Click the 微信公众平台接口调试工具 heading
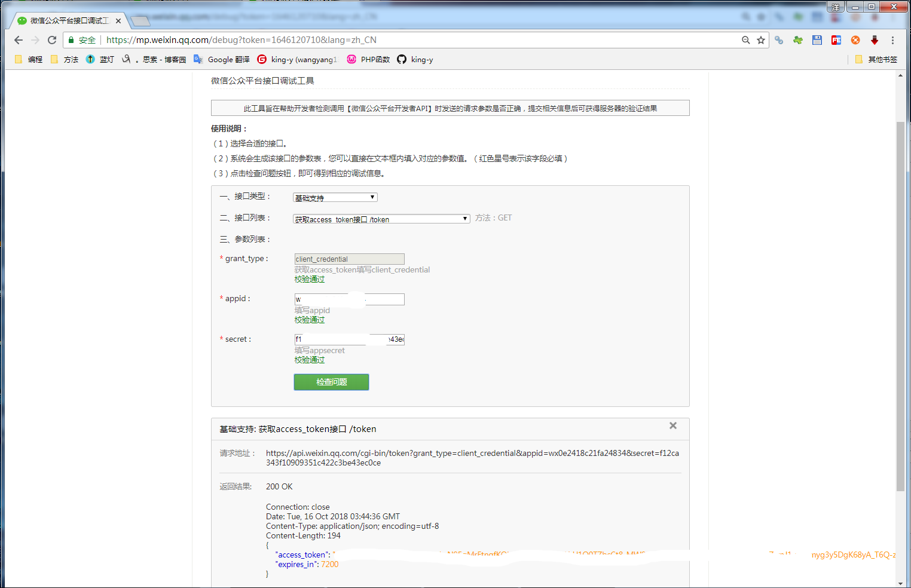This screenshot has width=911, height=588. (x=262, y=80)
